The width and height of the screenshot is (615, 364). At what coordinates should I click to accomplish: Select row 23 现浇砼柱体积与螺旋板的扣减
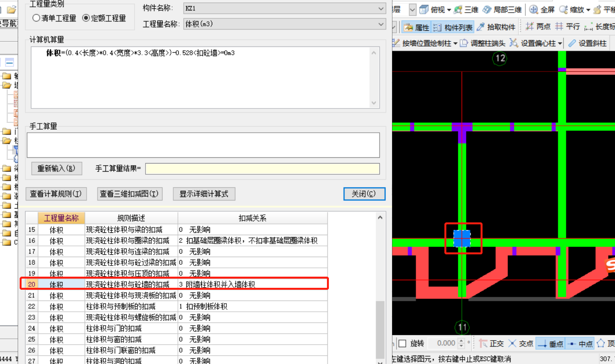[x=177, y=317]
